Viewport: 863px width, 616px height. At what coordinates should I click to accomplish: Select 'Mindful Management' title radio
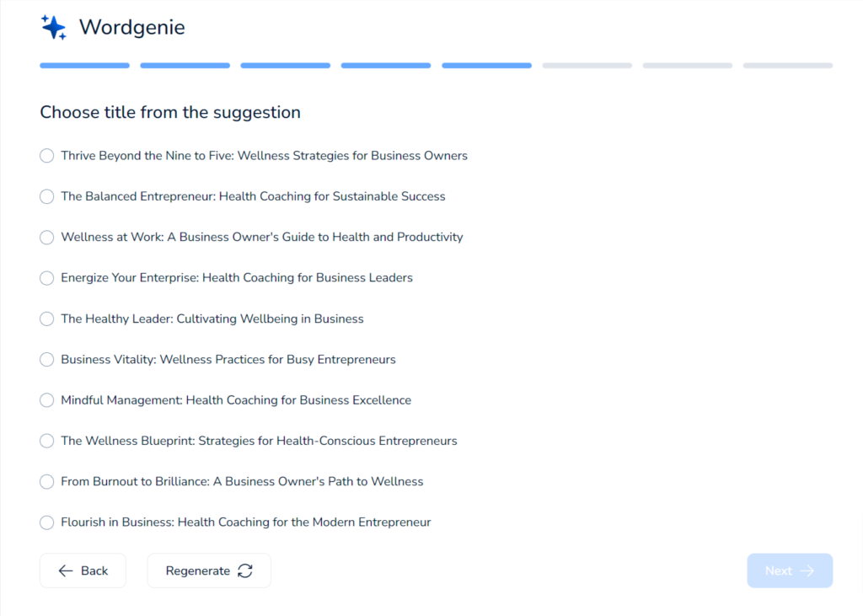click(47, 400)
